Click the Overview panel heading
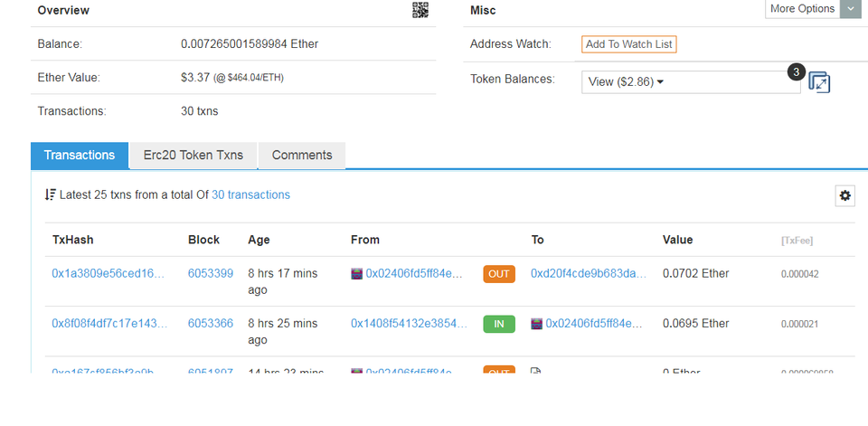868x426 pixels. (63, 11)
